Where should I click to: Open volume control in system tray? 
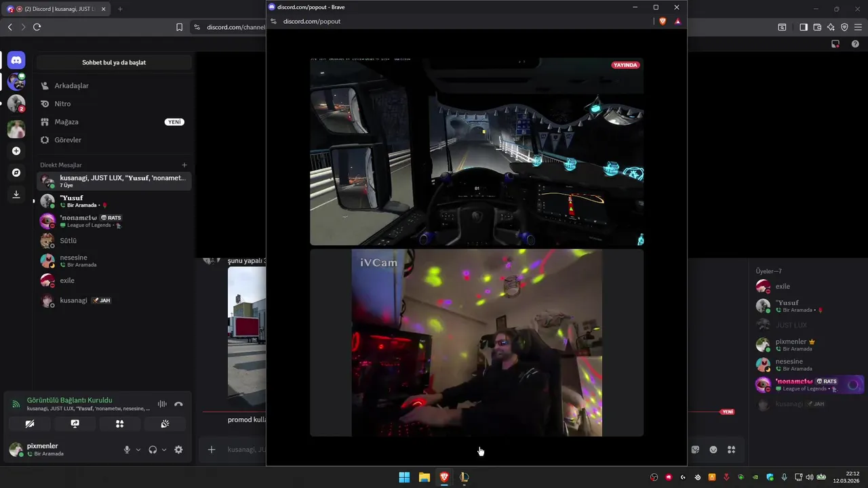[x=809, y=477]
